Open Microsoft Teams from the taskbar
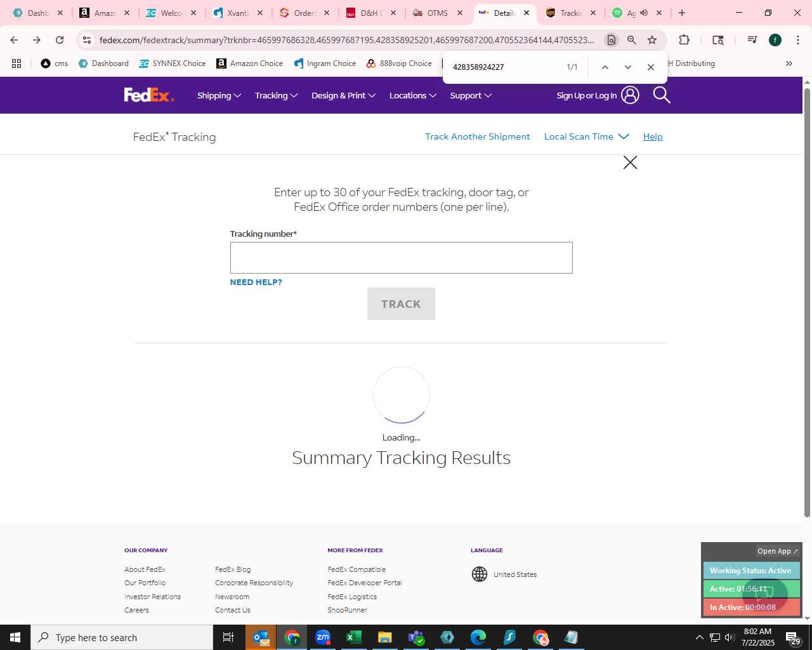The height and width of the screenshot is (650, 812). tap(416, 637)
